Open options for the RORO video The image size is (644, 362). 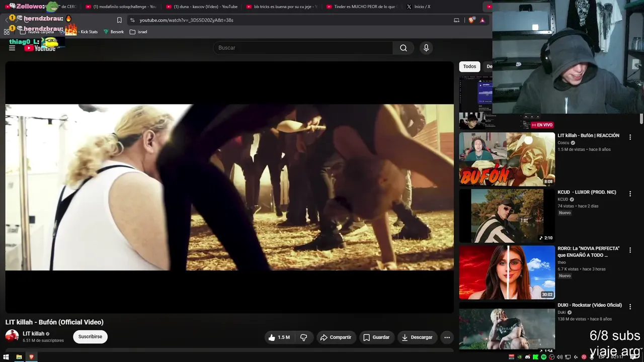point(630,250)
